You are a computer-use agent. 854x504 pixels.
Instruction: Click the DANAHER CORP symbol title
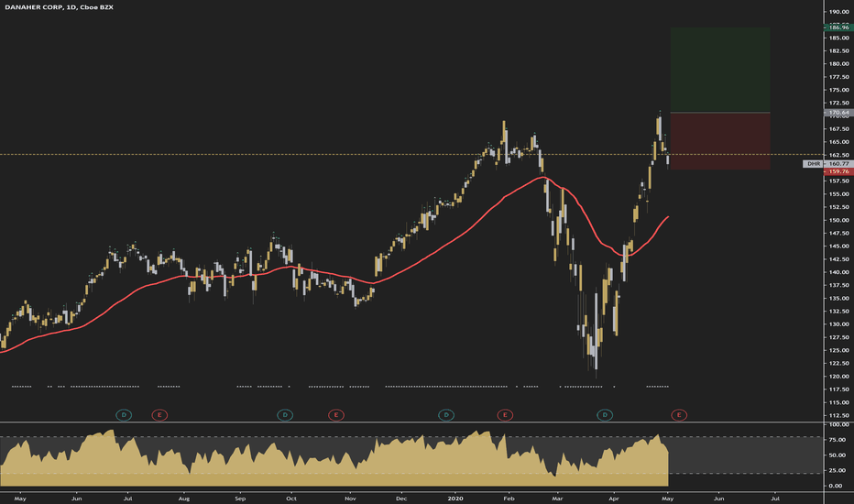click(59, 7)
